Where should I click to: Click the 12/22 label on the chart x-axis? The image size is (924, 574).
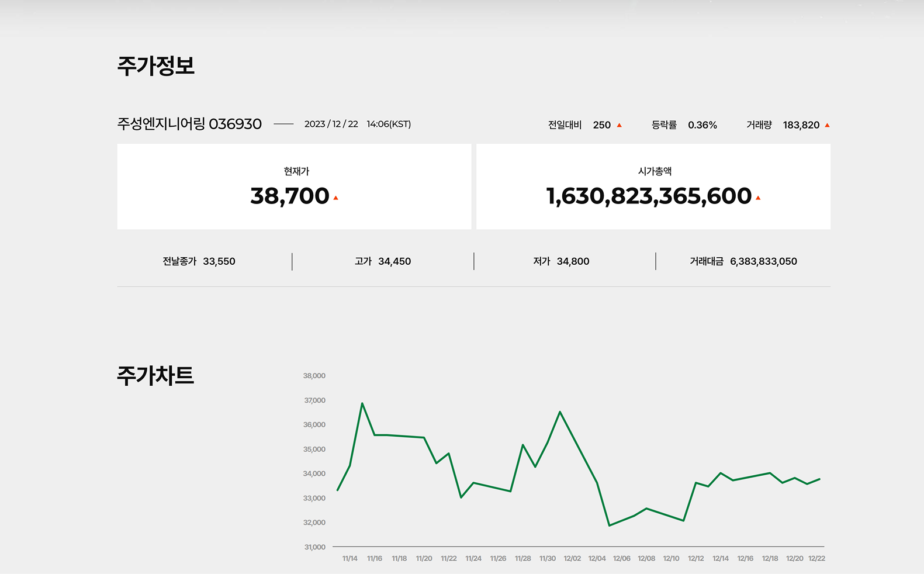[816, 559]
